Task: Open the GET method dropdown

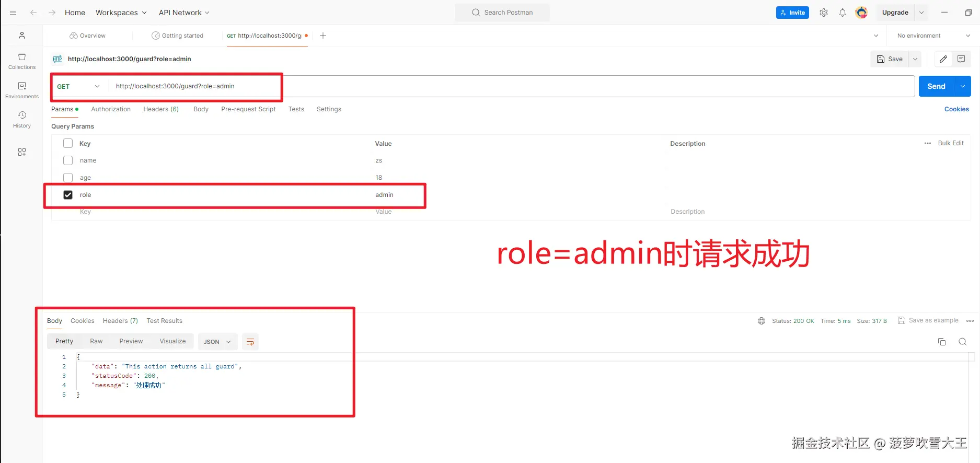Action: (78, 86)
